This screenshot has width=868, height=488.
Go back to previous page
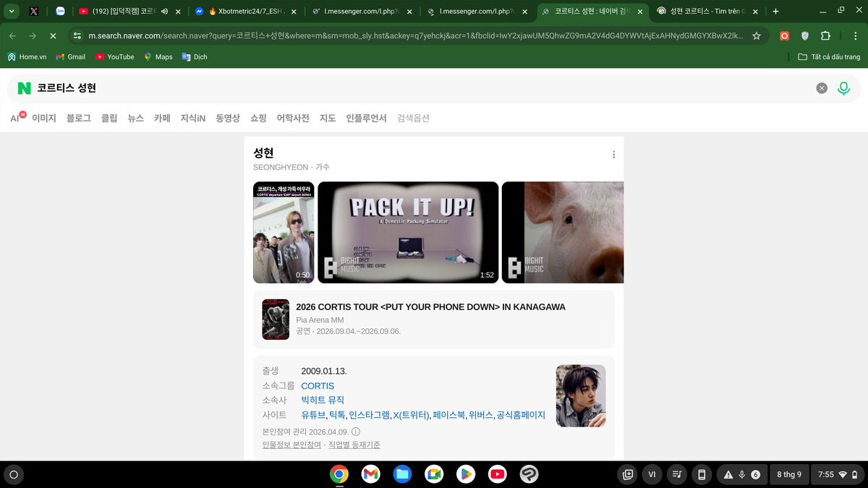[12, 35]
